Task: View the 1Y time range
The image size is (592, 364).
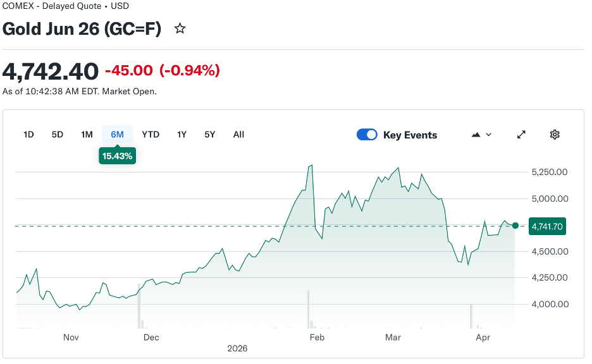Action: click(x=182, y=135)
